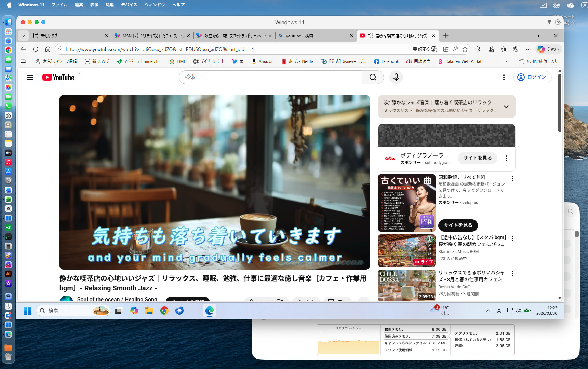Open the Starbucks Music BGM live thumbnail
Screen dimensions: 588x369
(x=406, y=251)
